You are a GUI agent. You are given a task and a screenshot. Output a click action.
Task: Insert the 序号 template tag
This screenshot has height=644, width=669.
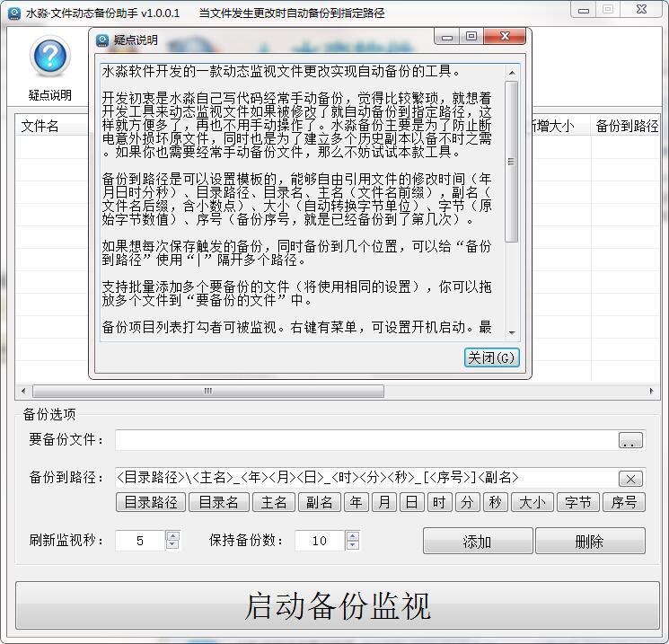click(x=624, y=502)
